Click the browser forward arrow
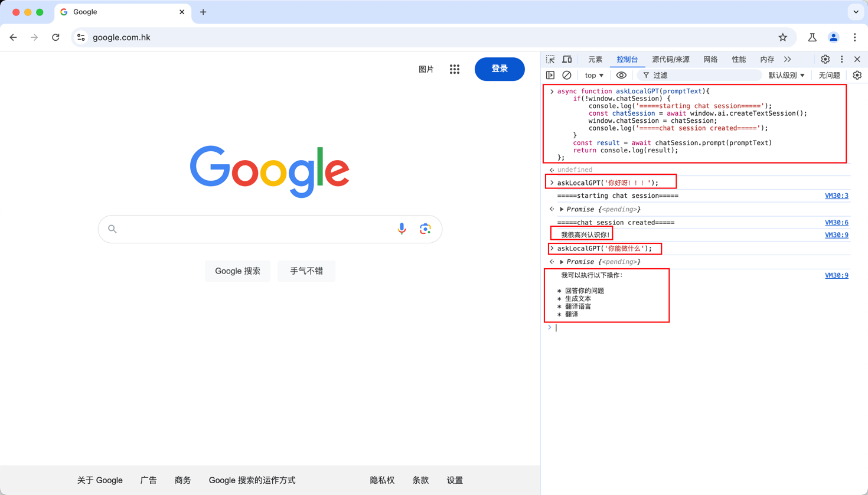 click(x=34, y=37)
